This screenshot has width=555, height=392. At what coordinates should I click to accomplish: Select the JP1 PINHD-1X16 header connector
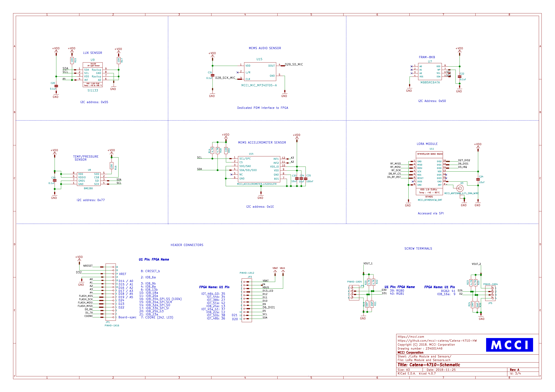click(x=110, y=292)
